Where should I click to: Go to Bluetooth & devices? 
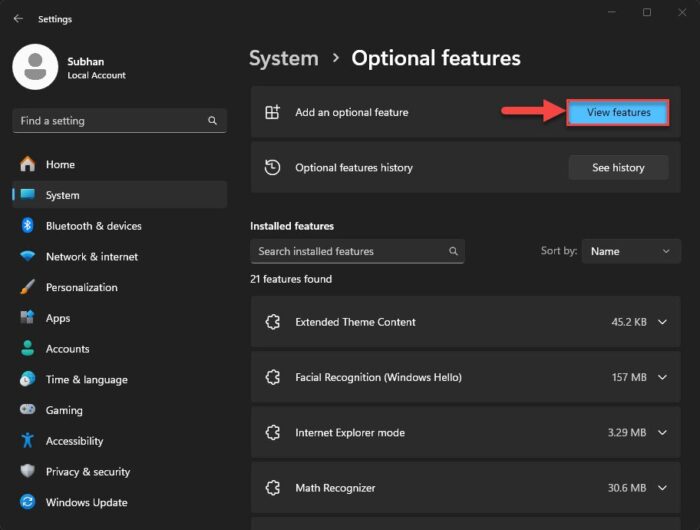tap(120, 226)
